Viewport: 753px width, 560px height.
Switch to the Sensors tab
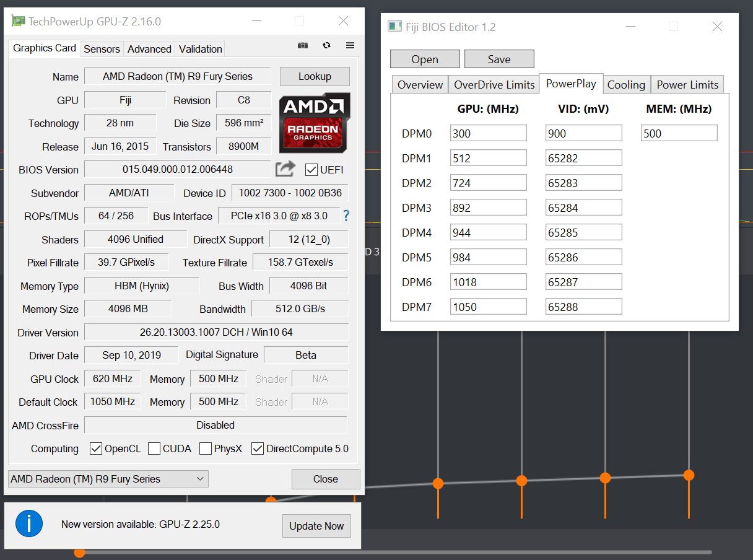click(x=102, y=49)
